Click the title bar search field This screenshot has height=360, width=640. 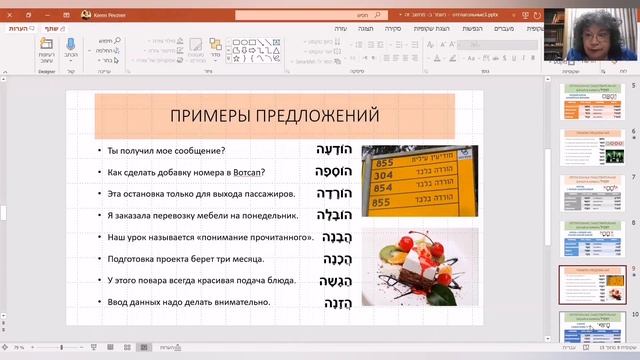311,15
